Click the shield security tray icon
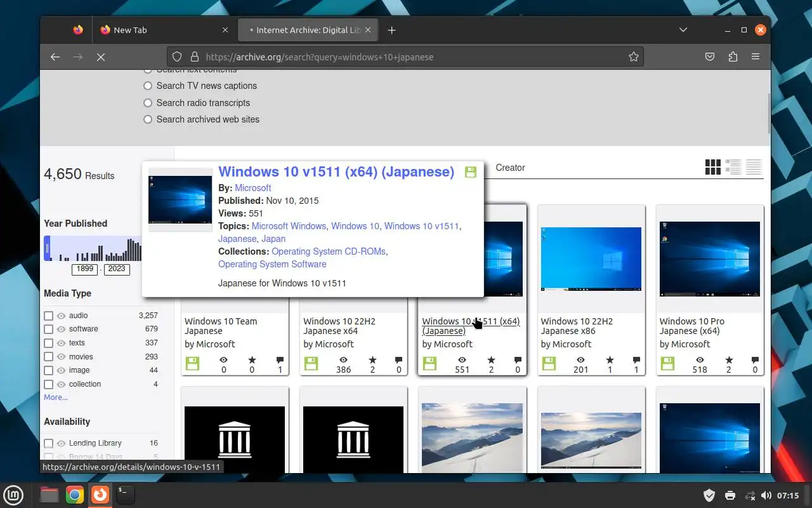 [x=710, y=495]
